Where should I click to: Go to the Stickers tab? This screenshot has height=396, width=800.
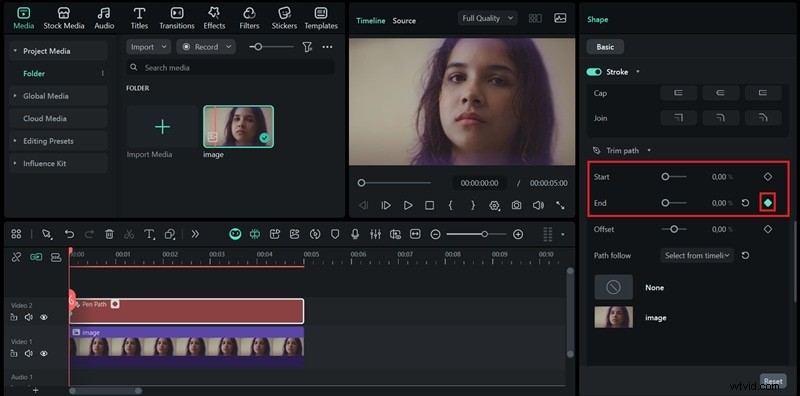click(x=284, y=18)
